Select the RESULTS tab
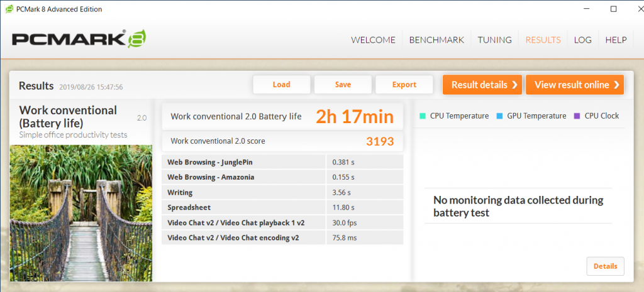Viewport: 644px width, 292px height. point(543,40)
